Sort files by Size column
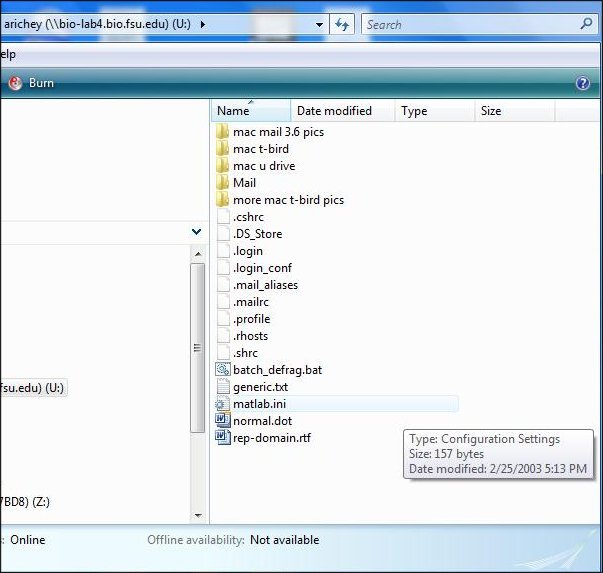 click(x=515, y=111)
